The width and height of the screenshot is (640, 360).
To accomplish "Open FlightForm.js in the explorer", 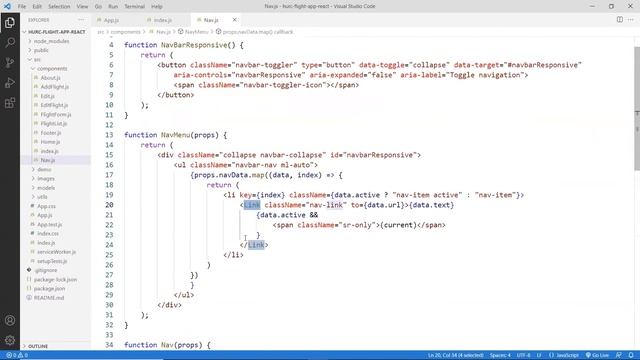I will coord(56,114).
